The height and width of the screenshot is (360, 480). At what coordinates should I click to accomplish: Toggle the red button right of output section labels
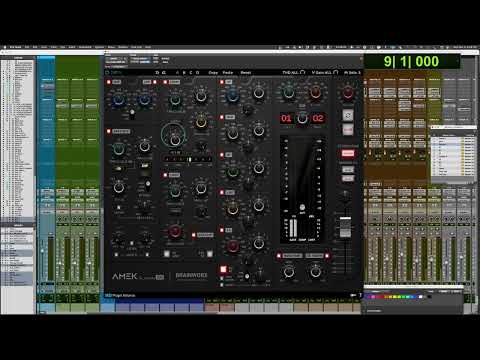327,256
